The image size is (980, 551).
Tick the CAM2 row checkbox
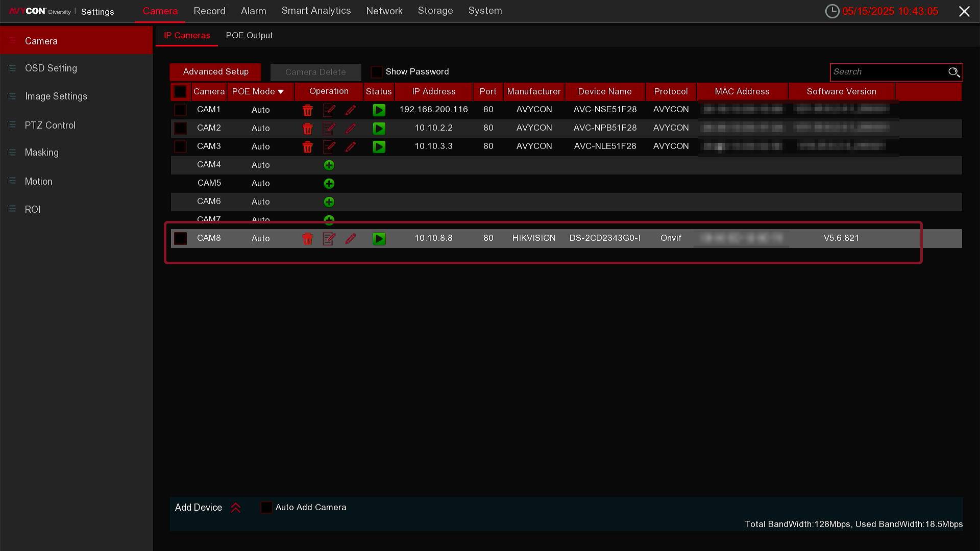[x=180, y=128]
